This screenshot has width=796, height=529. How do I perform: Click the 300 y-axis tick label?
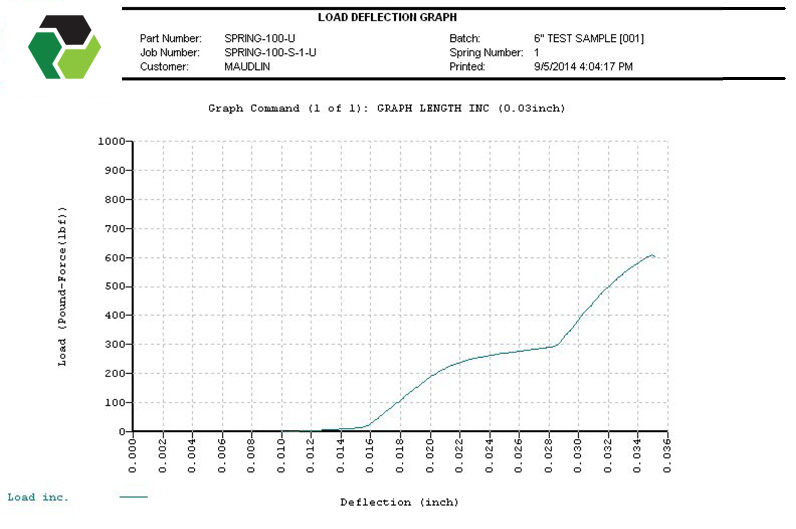coord(115,345)
